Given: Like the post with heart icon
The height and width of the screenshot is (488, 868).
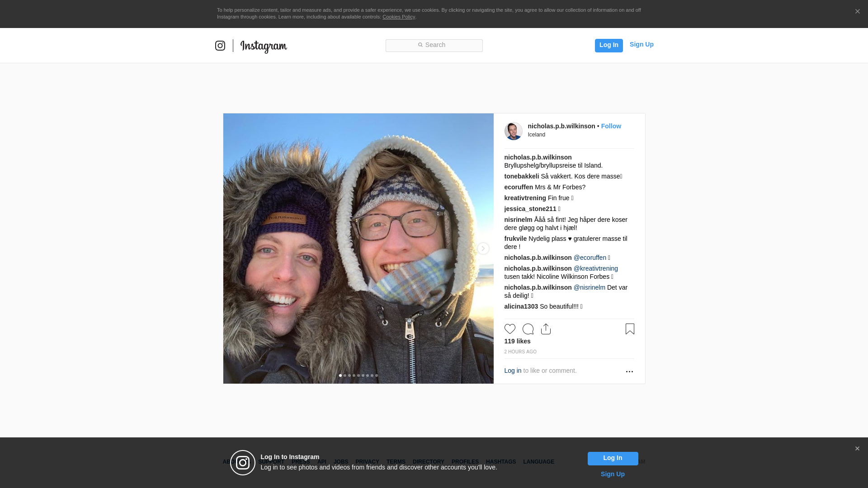Looking at the screenshot, I should tap(510, 329).
